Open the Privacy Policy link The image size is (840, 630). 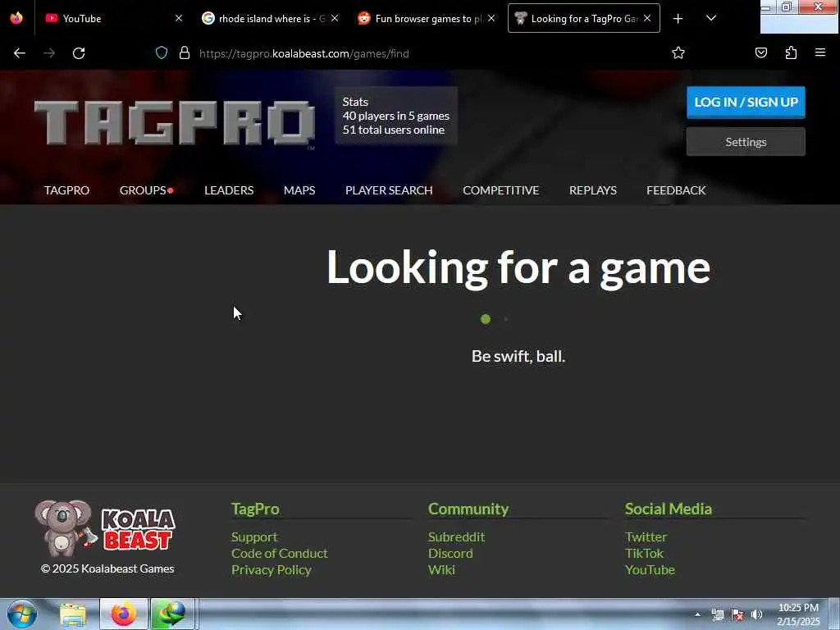pos(271,570)
